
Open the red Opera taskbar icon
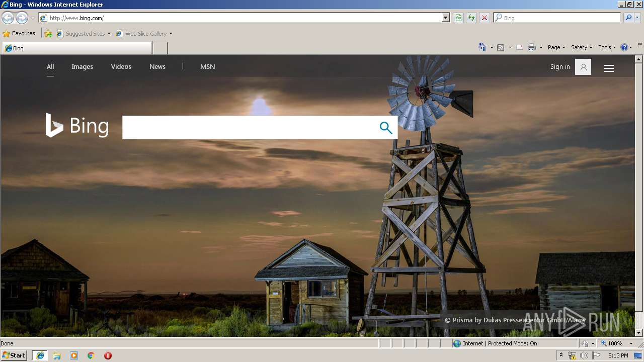coord(108,355)
